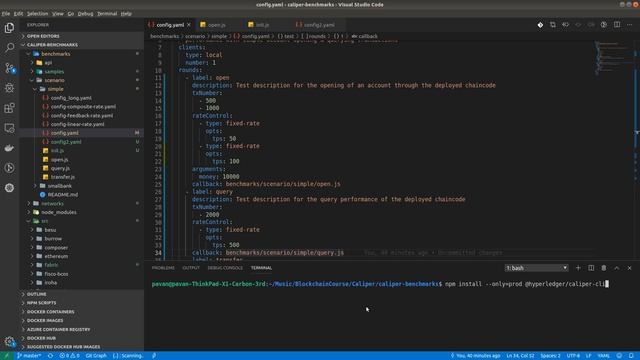640x360 pixels.
Task: Open transfer.js in the explorer tree
Action: (62, 177)
